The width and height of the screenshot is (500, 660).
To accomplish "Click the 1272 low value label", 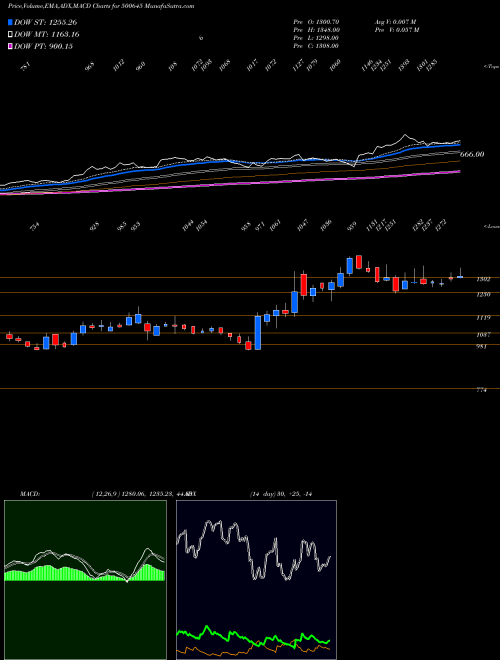I will [441, 225].
